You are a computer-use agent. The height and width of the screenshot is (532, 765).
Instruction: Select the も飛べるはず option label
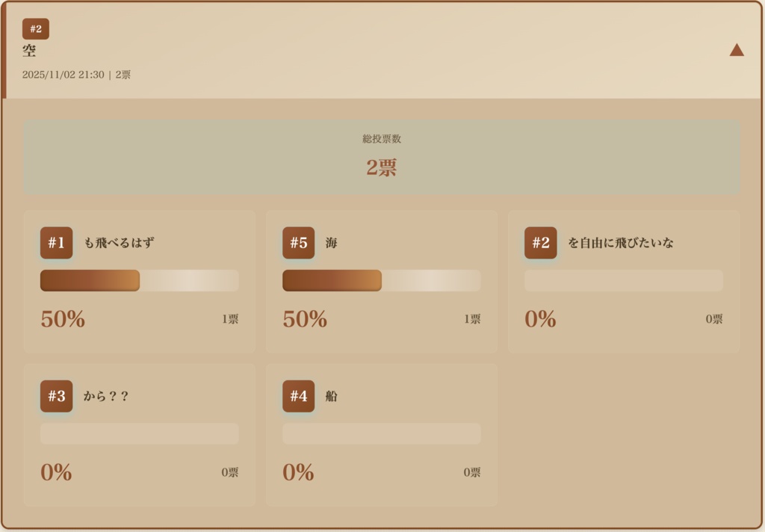(x=120, y=243)
